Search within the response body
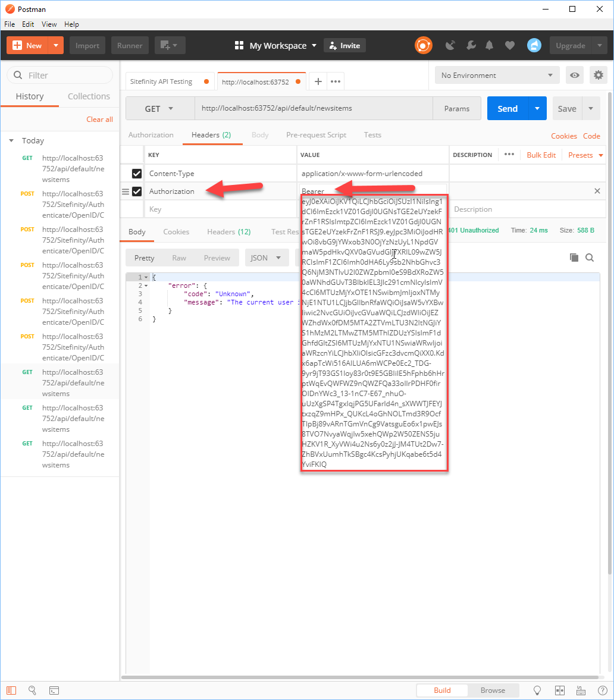Screen dimensions: 614x700 (590, 257)
